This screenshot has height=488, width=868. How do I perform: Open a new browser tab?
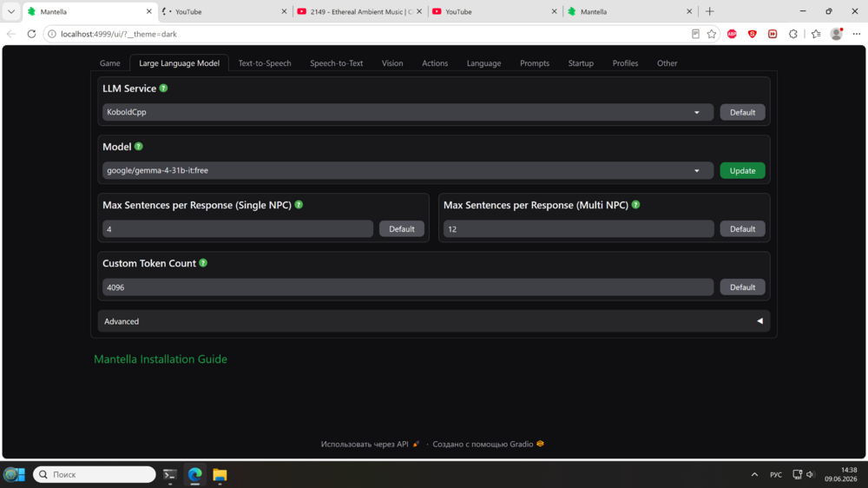[710, 11]
